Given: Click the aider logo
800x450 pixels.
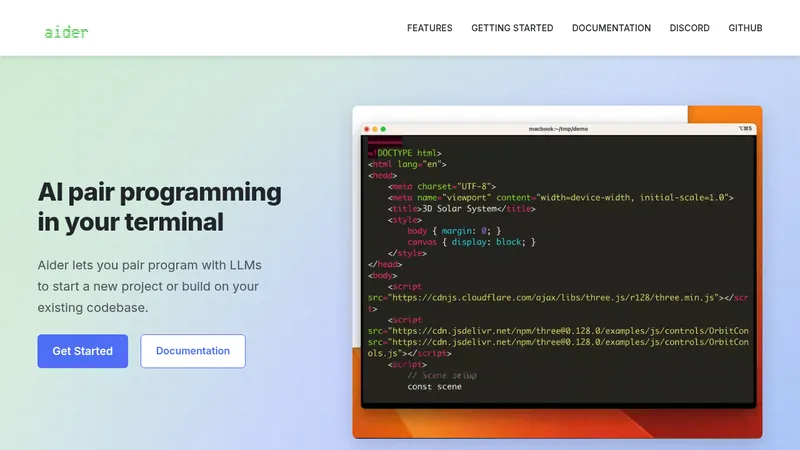Looking at the screenshot, I should [x=66, y=33].
